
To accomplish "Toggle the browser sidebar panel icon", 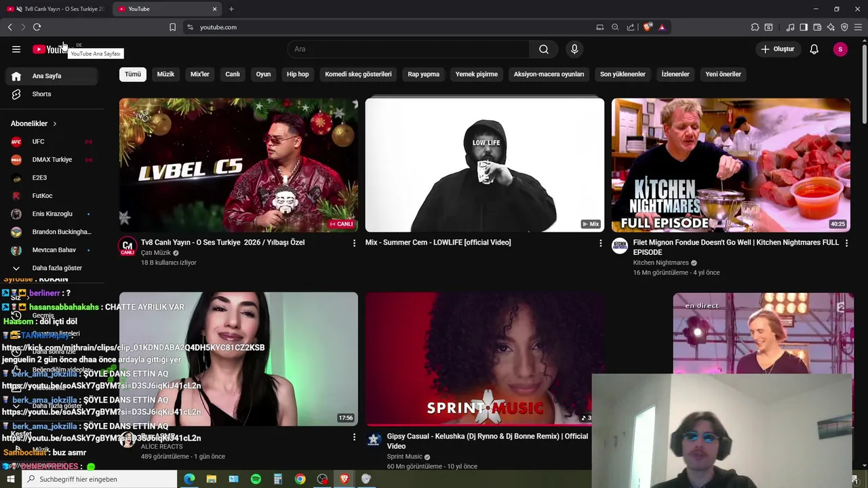I will (804, 27).
